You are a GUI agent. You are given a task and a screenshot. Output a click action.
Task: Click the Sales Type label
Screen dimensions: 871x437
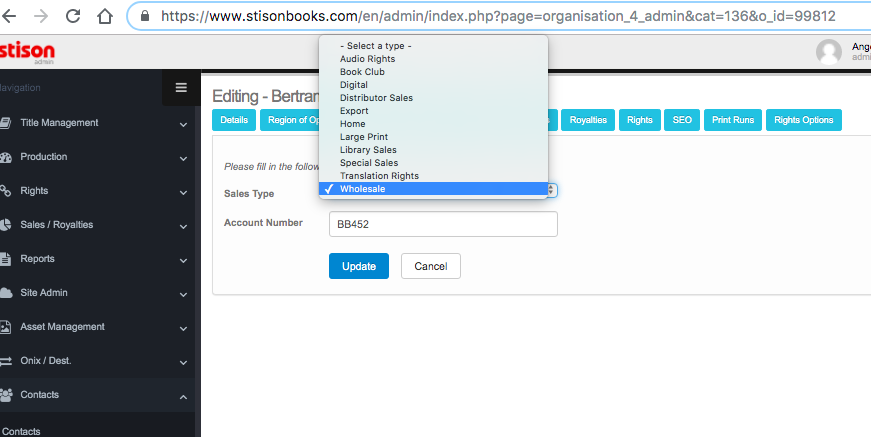[x=249, y=194]
